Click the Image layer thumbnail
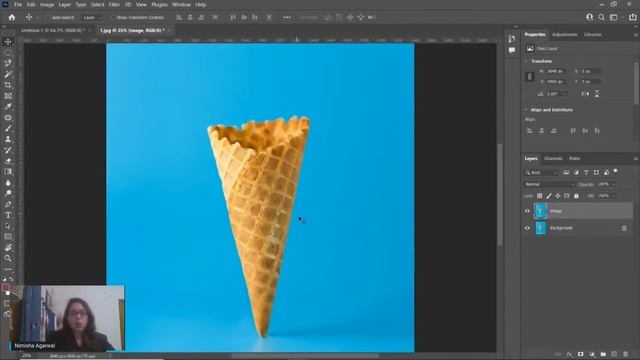This screenshot has width=640, height=360. pyautogui.click(x=540, y=211)
